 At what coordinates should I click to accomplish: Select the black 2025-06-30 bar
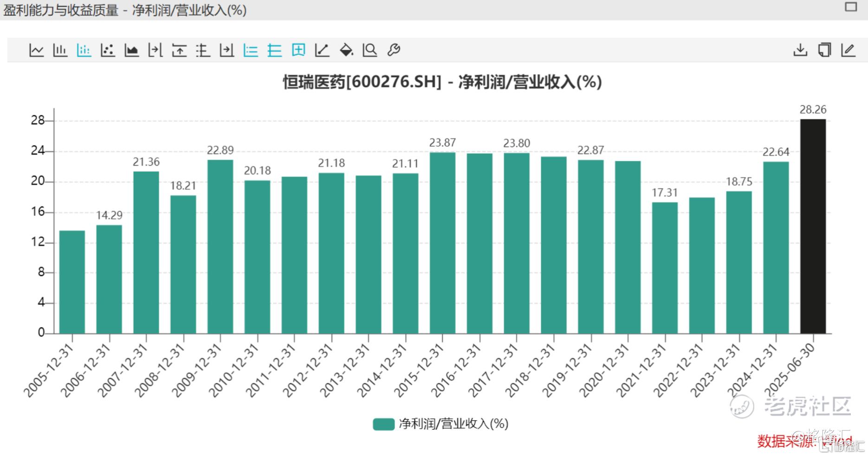pyautogui.click(x=813, y=226)
